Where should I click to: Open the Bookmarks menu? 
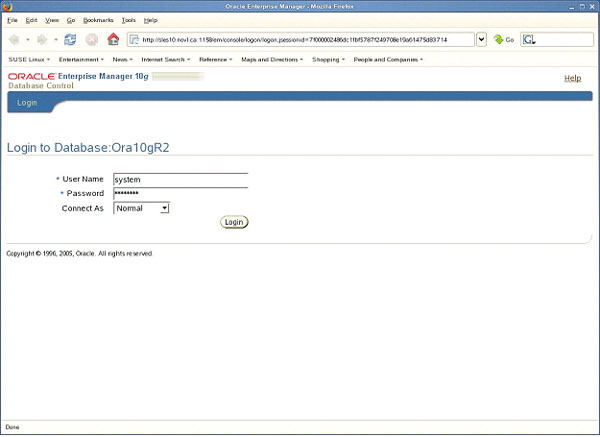pos(98,20)
